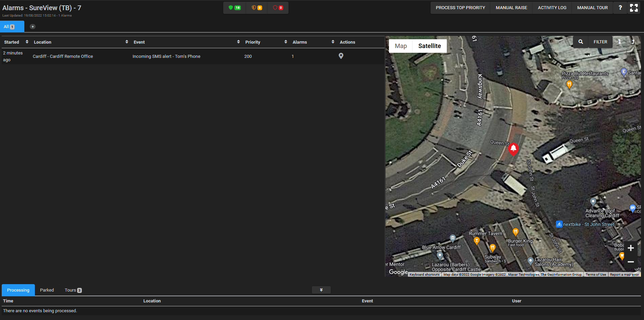This screenshot has height=320, width=644.
Task: Click the red alarm bell marker on map
Action: point(513,148)
